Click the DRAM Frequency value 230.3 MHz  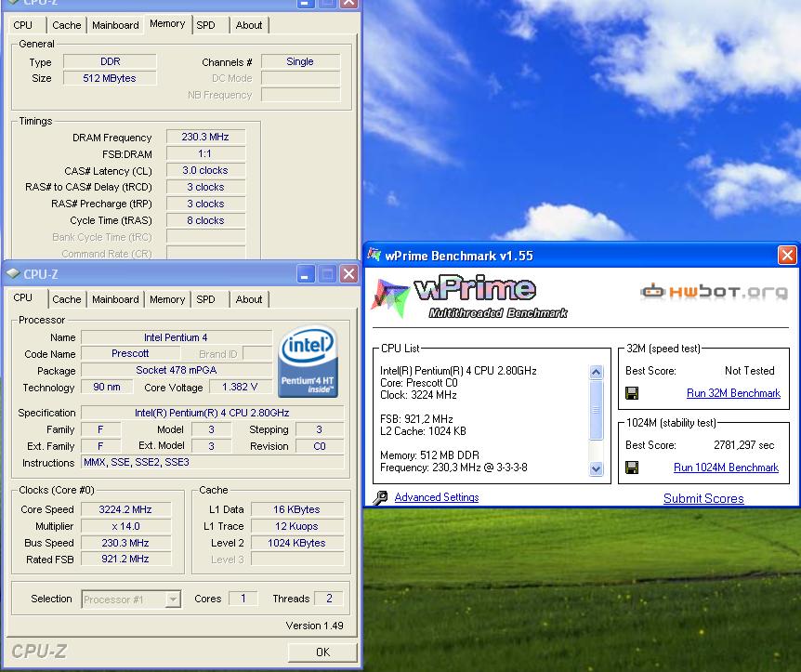coord(205,137)
